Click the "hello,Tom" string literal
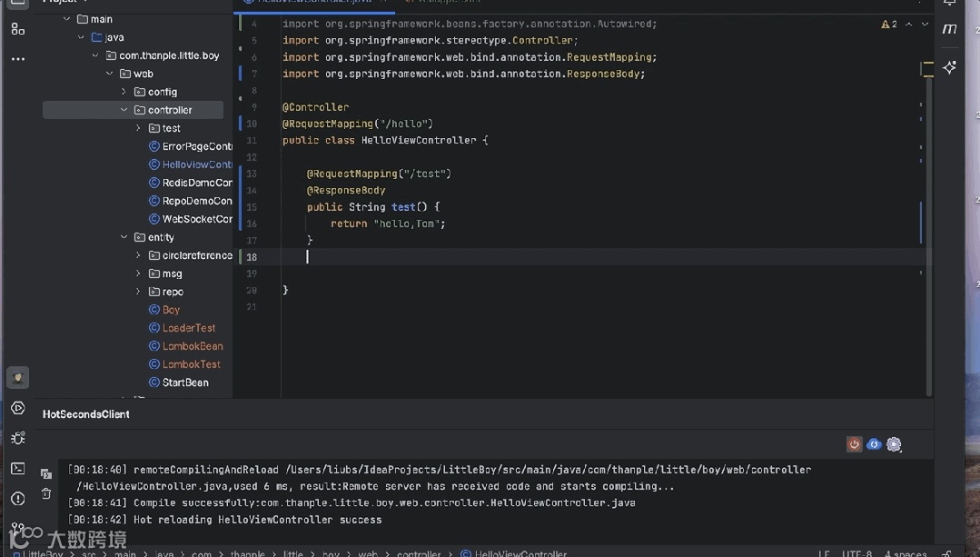This screenshot has height=557, width=980. (x=406, y=224)
